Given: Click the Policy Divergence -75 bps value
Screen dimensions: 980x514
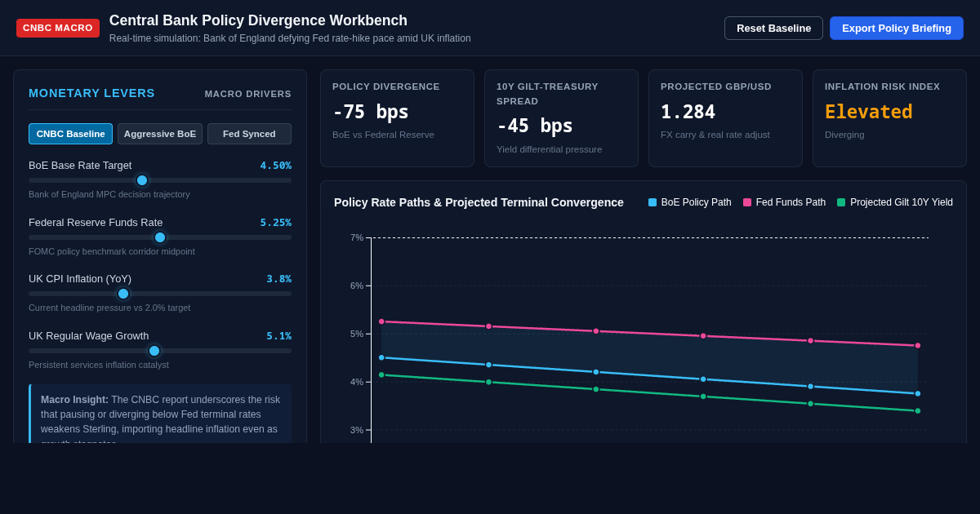Looking at the screenshot, I should [371, 112].
